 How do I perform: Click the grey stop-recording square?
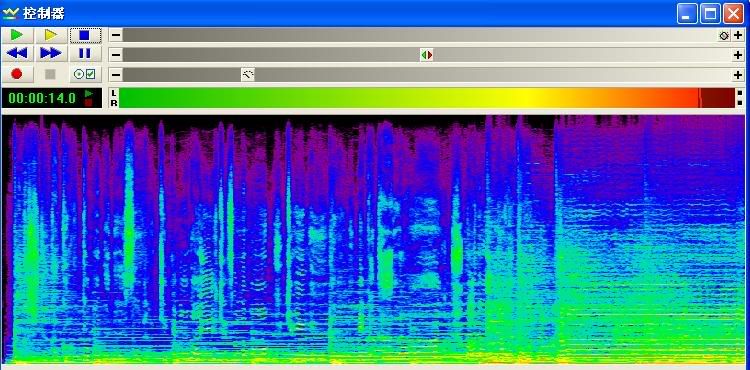(51, 74)
